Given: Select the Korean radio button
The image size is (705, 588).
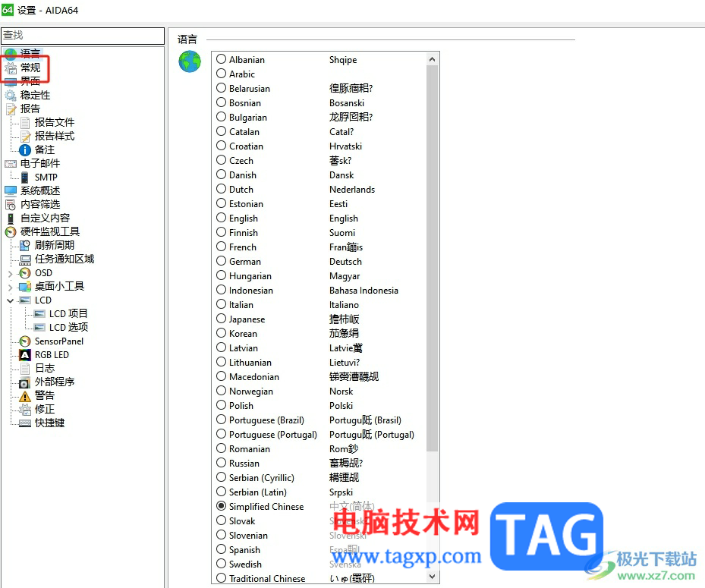Looking at the screenshot, I should pos(221,333).
